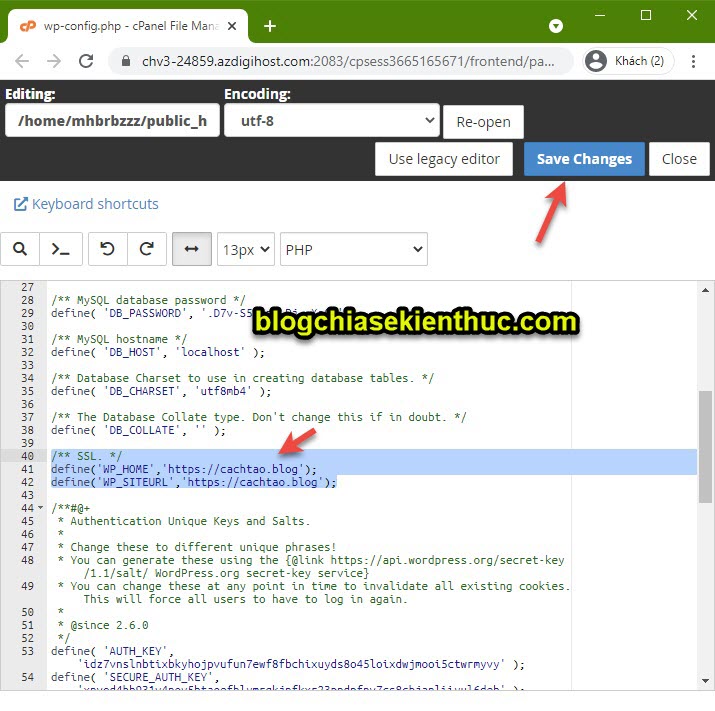The image size is (715, 711).
Task: Minimize the browser window
Action: click(600, 15)
